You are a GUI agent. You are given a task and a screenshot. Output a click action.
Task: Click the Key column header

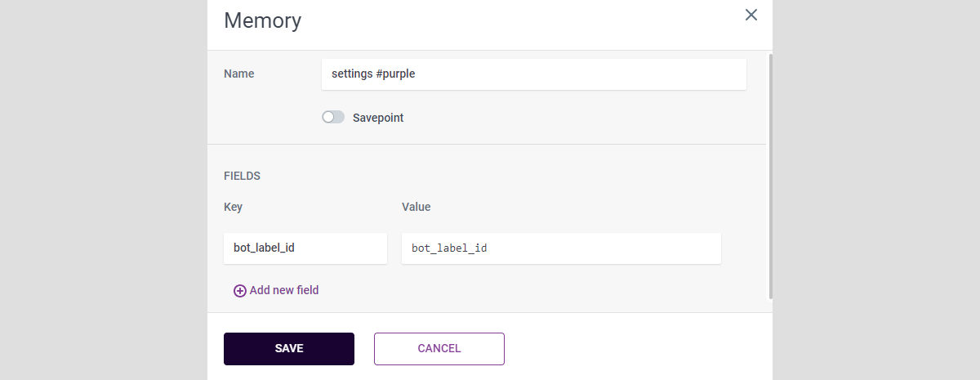point(233,207)
